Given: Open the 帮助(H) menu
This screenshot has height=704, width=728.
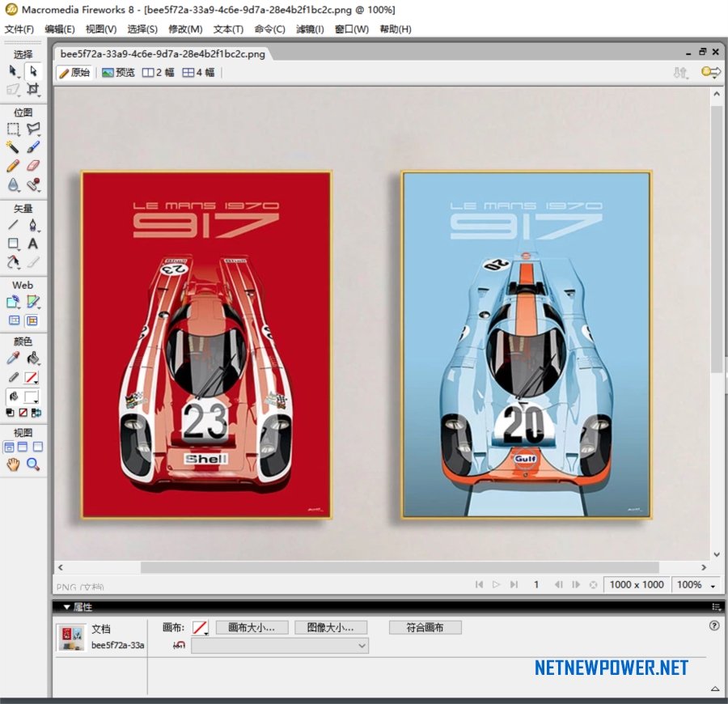Looking at the screenshot, I should point(396,29).
